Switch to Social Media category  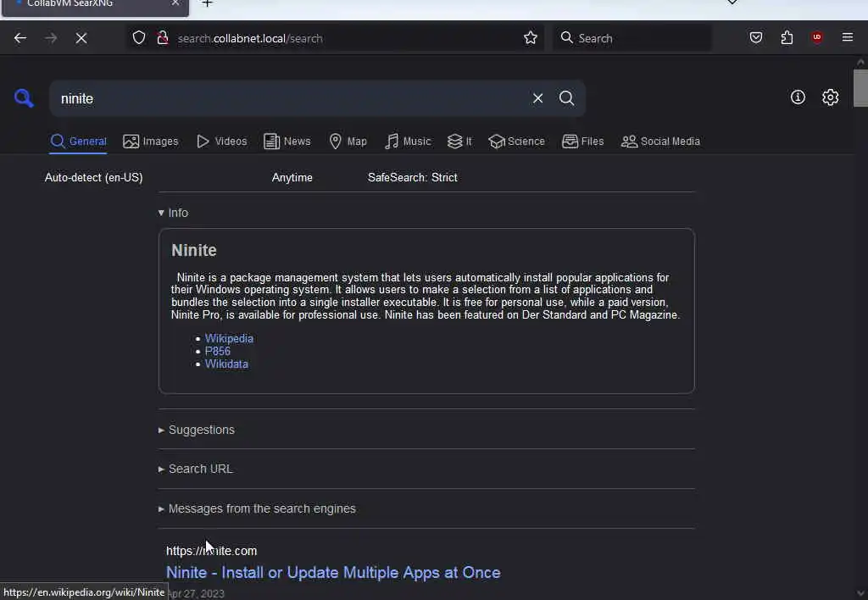(x=660, y=142)
